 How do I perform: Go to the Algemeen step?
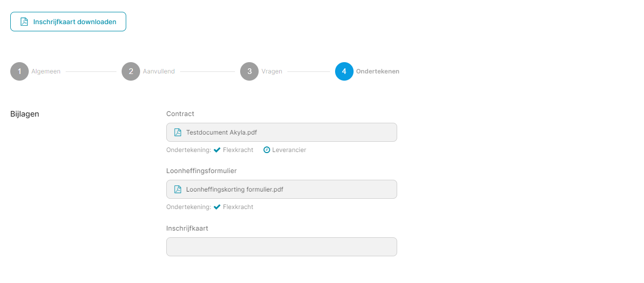[46, 71]
